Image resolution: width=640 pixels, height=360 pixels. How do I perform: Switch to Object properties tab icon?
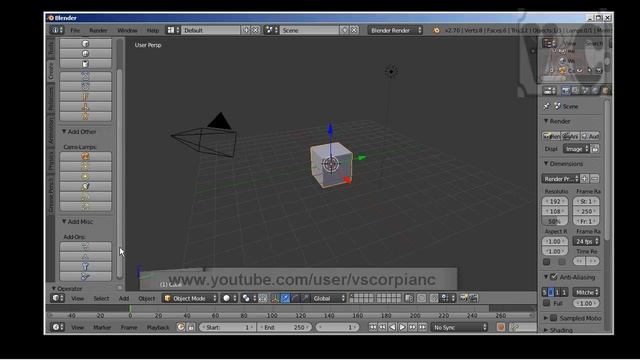coord(605,91)
